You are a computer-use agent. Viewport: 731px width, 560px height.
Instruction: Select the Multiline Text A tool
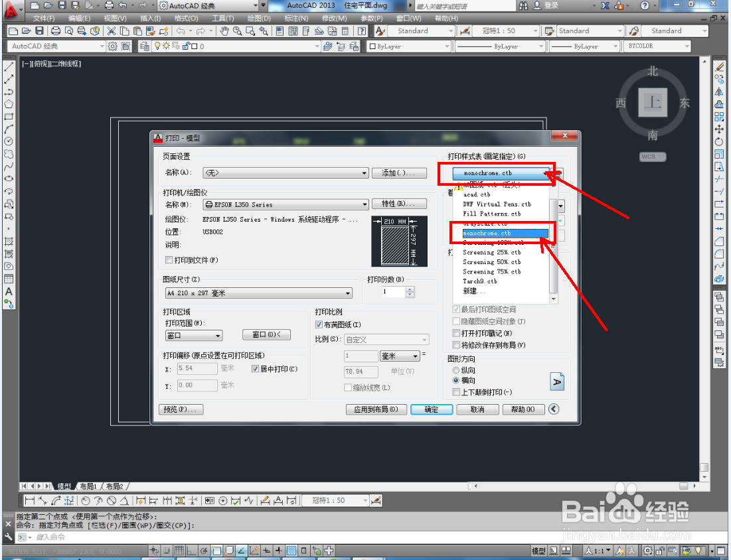pyautogui.click(x=9, y=292)
